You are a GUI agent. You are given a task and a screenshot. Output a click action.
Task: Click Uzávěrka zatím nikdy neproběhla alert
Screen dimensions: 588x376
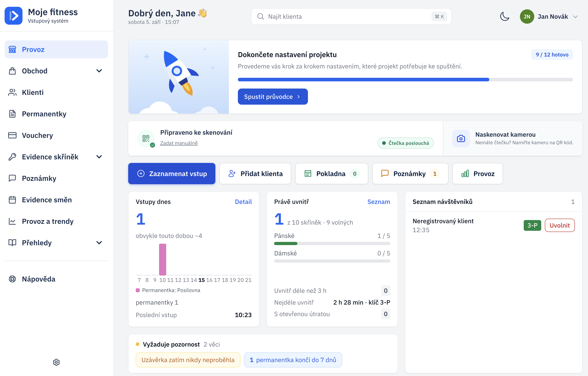pyautogui.click(x=188, y=360)
